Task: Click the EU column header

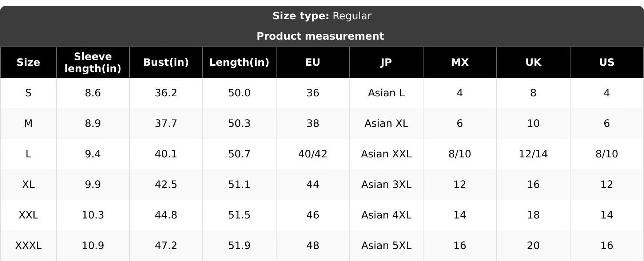Action: point(313,62)
